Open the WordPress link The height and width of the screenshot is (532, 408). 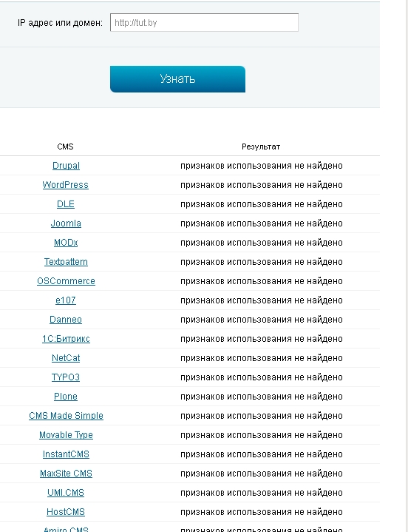(65, 185)
